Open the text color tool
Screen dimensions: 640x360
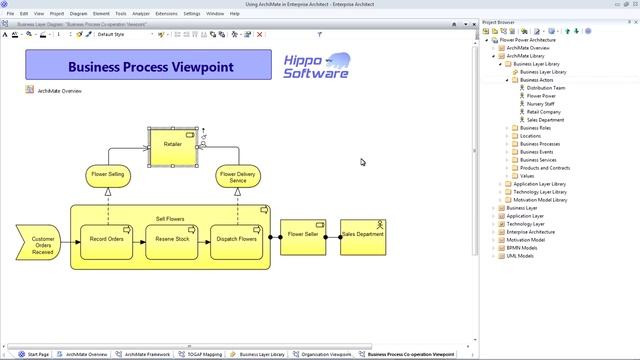(15, 35)
